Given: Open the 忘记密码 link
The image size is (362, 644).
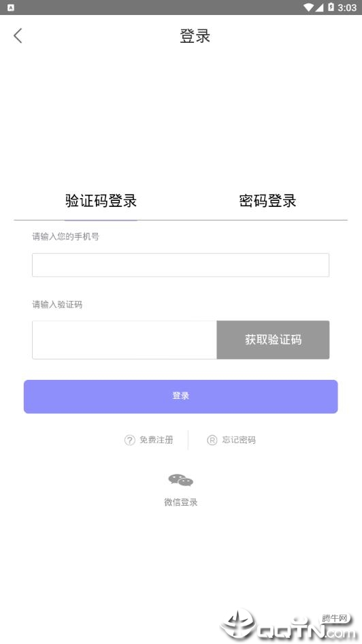Looking at the screenshot, I should 239,440.
